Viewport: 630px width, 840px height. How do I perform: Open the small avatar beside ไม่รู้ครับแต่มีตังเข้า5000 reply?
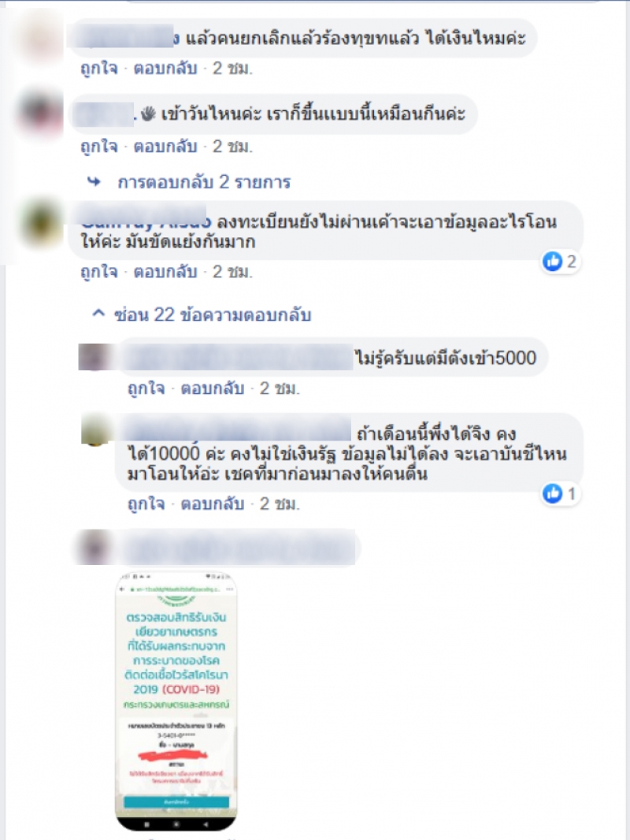click(95, 357)
